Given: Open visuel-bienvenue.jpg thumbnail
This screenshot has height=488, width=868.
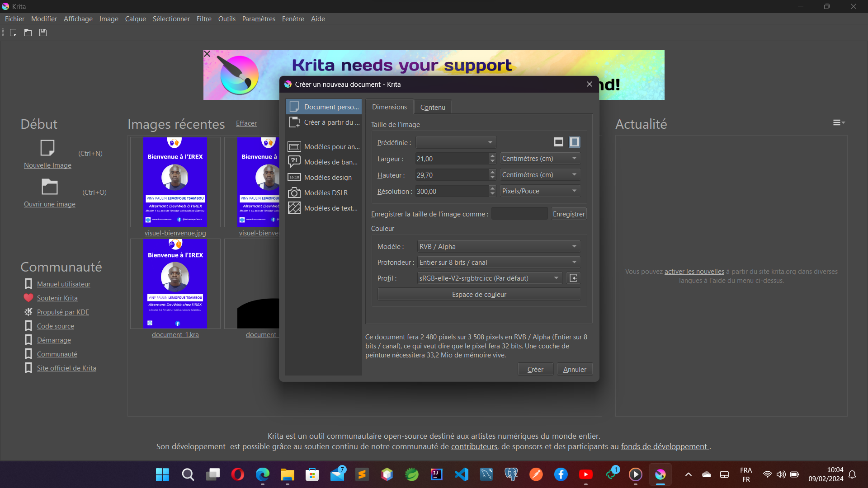Looking at the screenshot, I should 175,182.
